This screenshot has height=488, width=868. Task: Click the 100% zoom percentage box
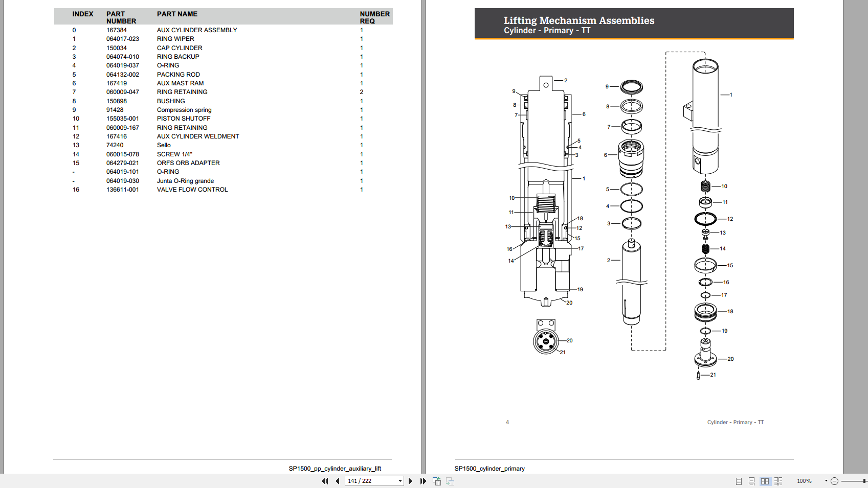pyautogui.click(x=804, y=481)
